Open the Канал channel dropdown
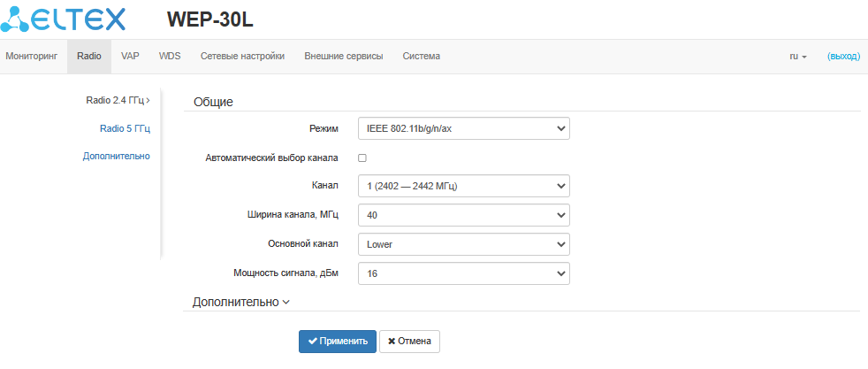Image resolution: width=868 pixels, height=369 pixels. click(463, 187)
